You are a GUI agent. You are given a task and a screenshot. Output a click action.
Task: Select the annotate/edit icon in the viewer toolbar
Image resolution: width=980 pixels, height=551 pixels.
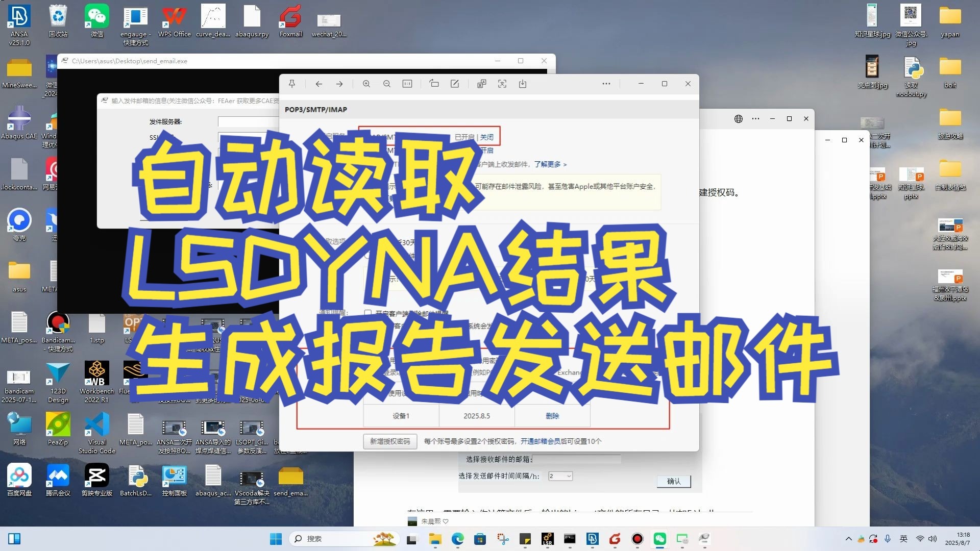coord(455,84)
